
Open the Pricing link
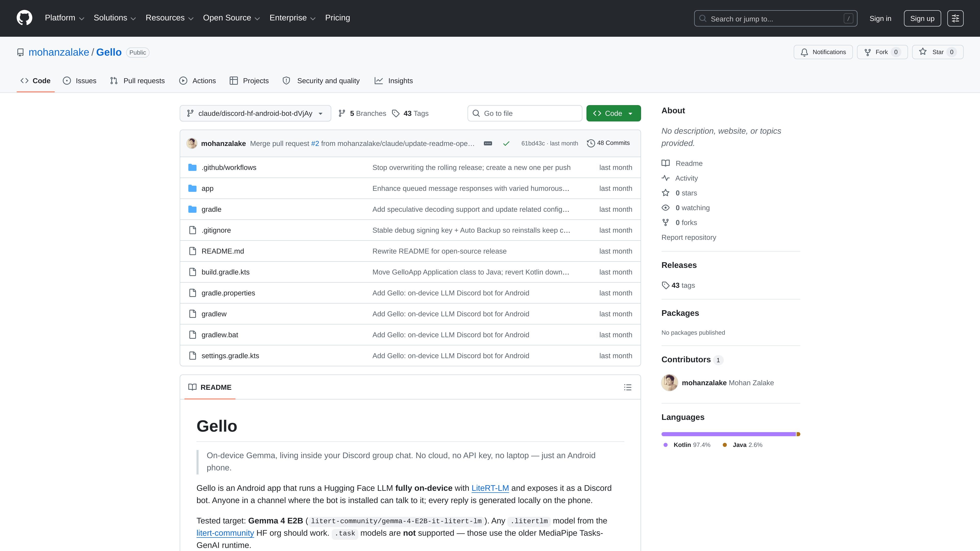[x=337, y=18]
